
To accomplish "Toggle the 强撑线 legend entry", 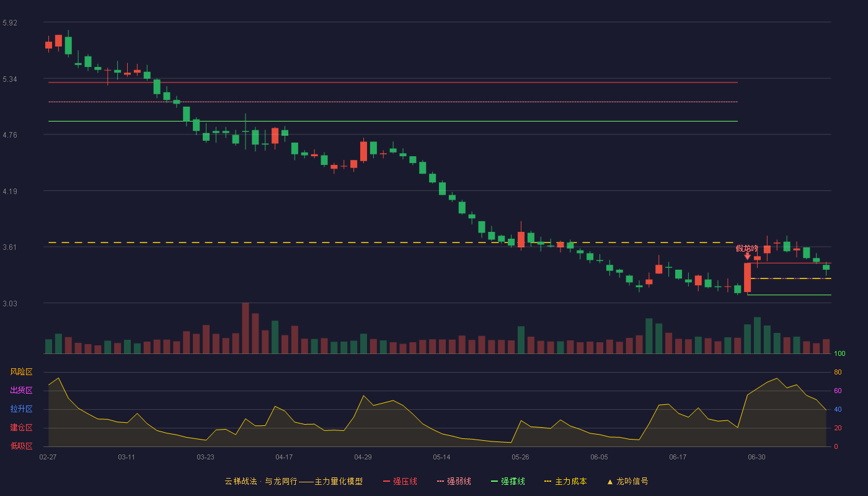I will coord(508,481).
